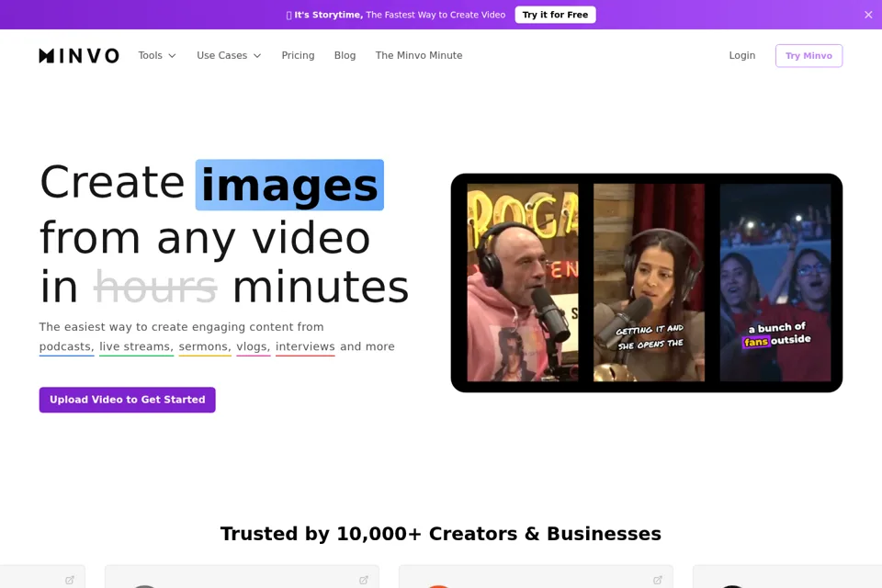Image resolution: width=882 pixels, height=588 pixels.
Task: Click the underlined live streams link
Action: [137, 346]
